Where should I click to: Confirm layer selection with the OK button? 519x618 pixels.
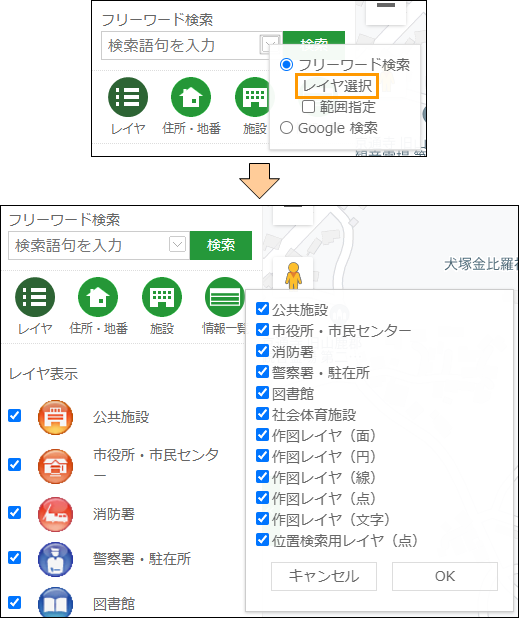tap(445, 576)
